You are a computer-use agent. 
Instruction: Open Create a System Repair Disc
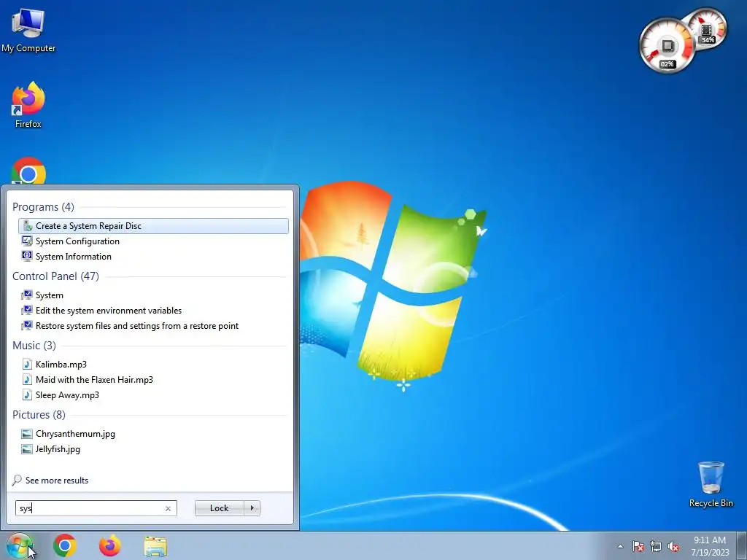153,226
